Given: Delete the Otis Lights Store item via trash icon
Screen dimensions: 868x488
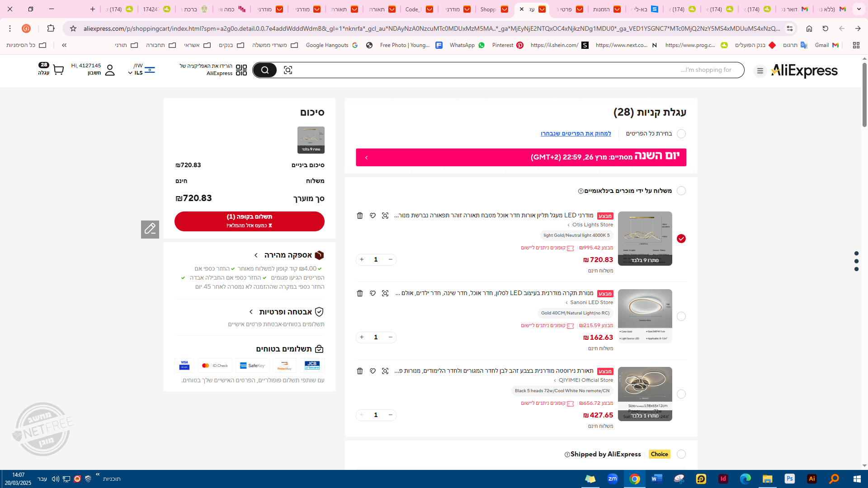Looking at the screenshot, I should pos(360,216).
